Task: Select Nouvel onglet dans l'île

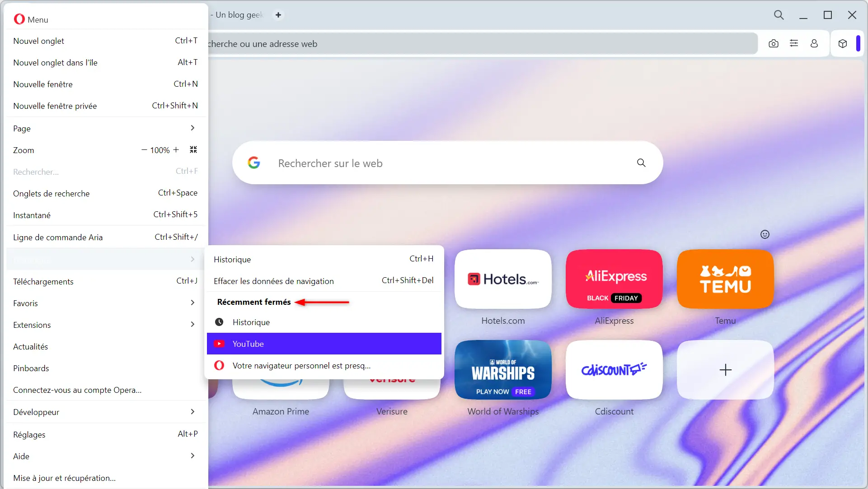Action: [106, 62]
